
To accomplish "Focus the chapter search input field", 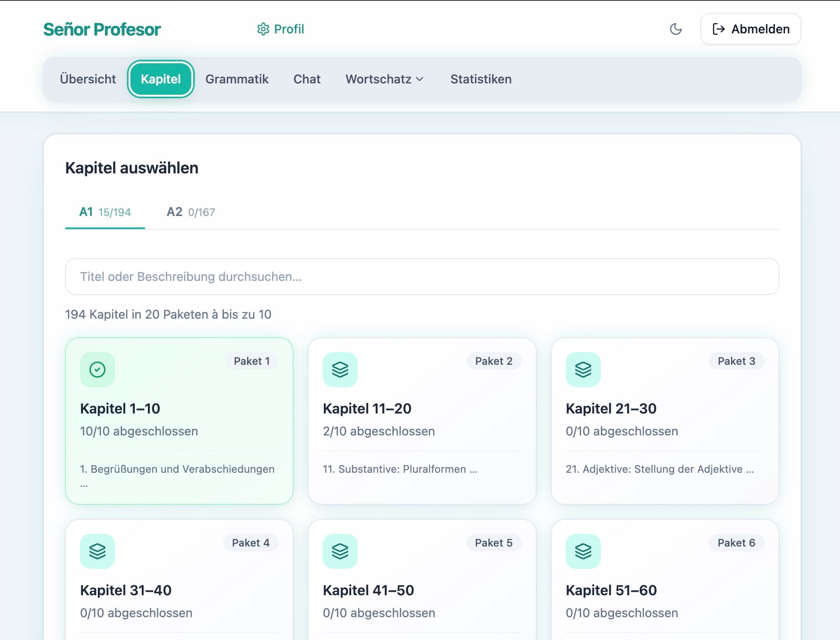I will point(422,277).
